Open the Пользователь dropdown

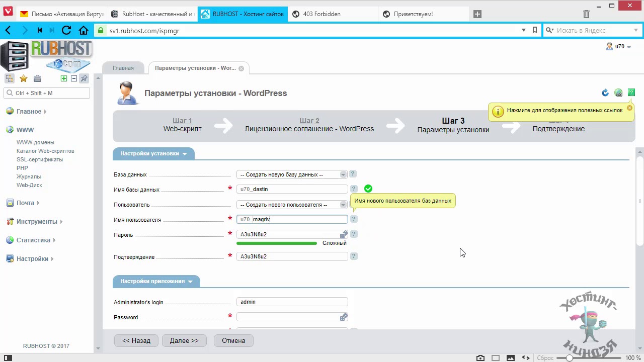pos(292,205)
